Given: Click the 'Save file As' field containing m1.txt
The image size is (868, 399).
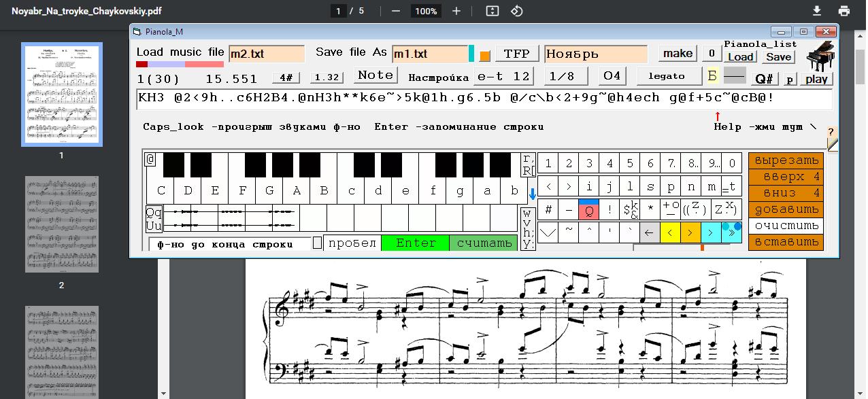Looking at the screenshot, I should [430, 54].
